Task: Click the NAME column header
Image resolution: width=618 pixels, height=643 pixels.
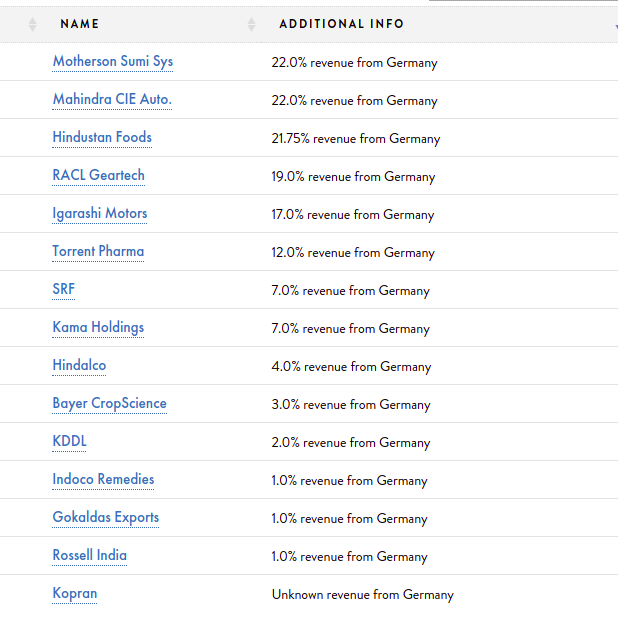Action: pyautogui.click(x=80, y=24)
